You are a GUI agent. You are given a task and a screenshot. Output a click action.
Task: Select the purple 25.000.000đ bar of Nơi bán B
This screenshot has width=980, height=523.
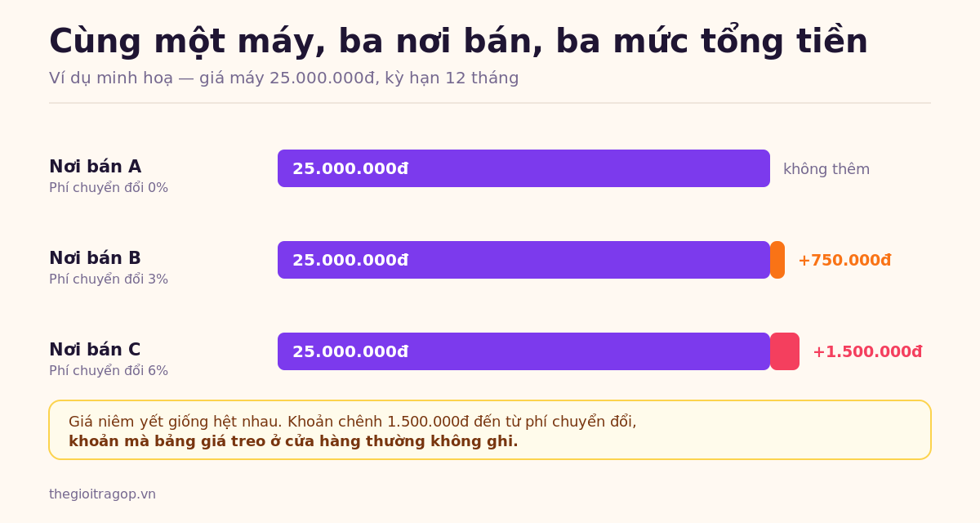523,260
